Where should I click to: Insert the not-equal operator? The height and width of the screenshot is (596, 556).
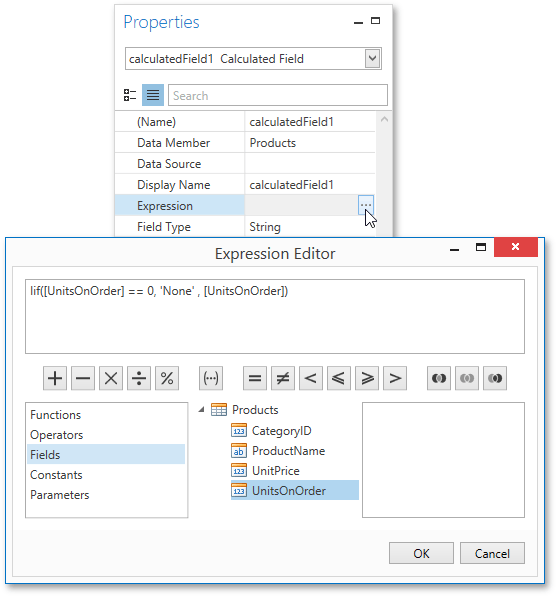pos(283,378)
